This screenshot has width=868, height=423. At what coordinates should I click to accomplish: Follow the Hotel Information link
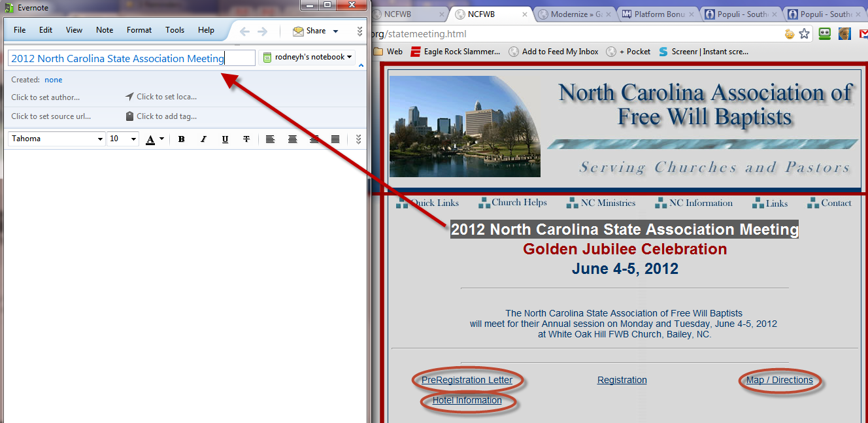pyautogui.click(x=467, y=400)
